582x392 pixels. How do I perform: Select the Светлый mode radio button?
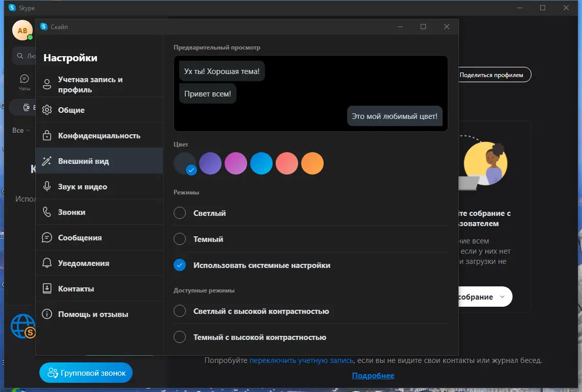point(180,213)
